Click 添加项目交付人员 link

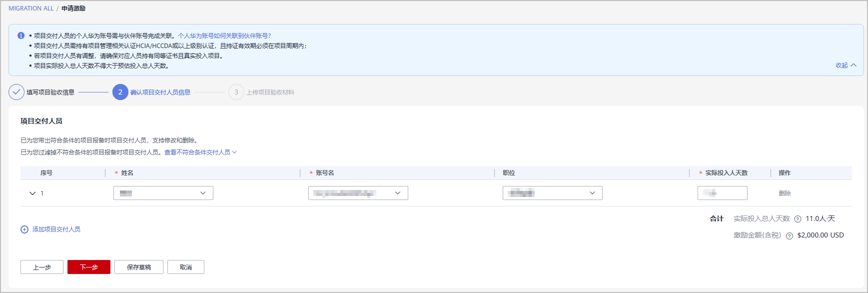(x=56, y=229)
